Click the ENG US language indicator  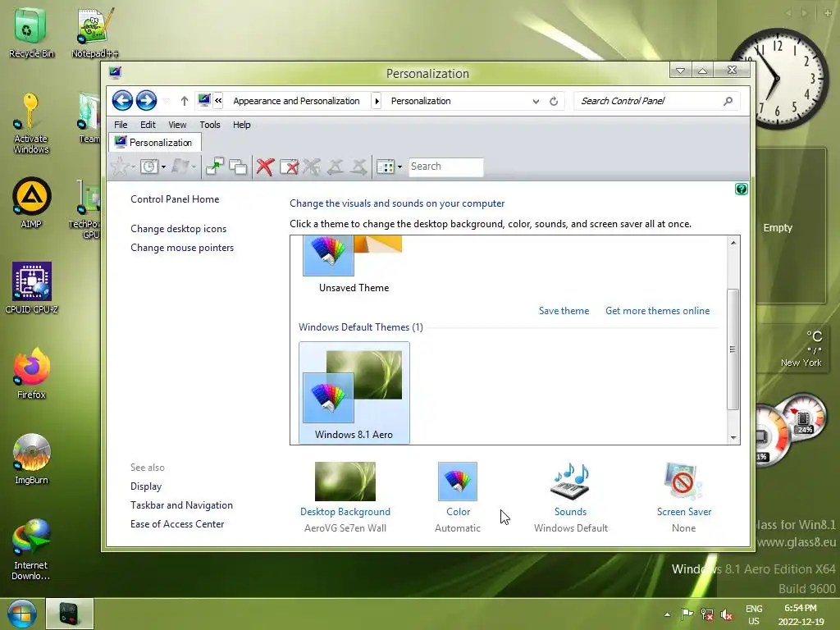click(x=754, y=614)
